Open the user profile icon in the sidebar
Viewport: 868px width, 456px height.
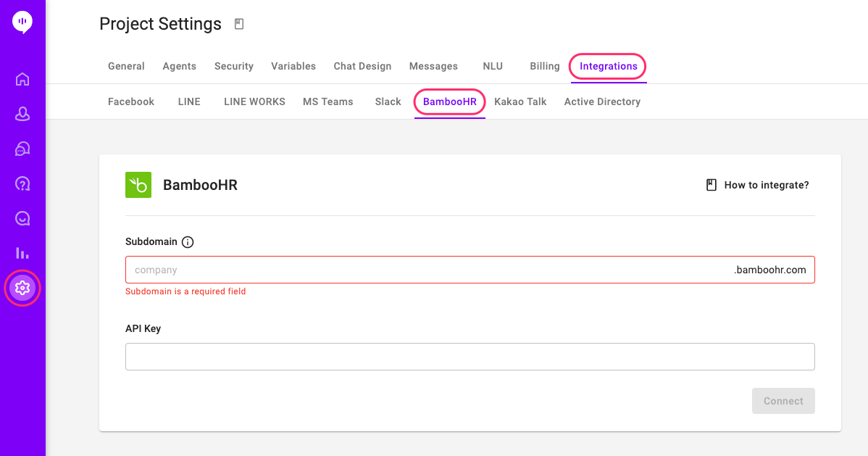coord(22,114)
